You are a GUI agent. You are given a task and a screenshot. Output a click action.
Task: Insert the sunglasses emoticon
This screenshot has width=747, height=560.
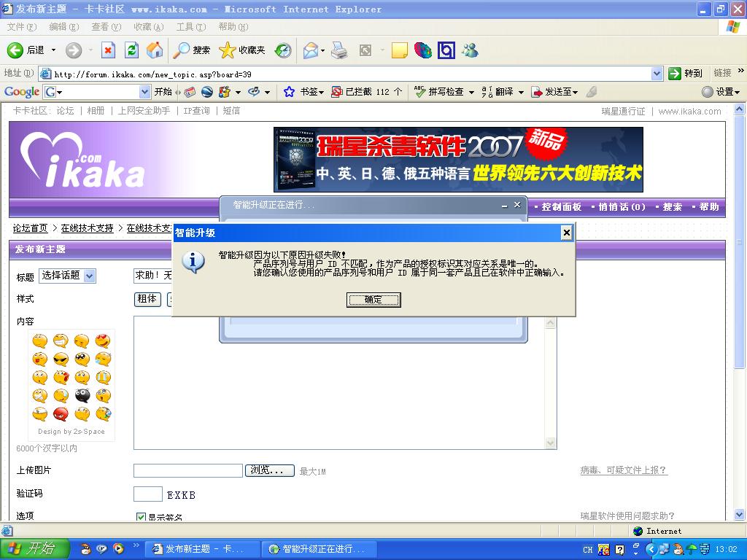pyautogui.click(x=61, y=359)
